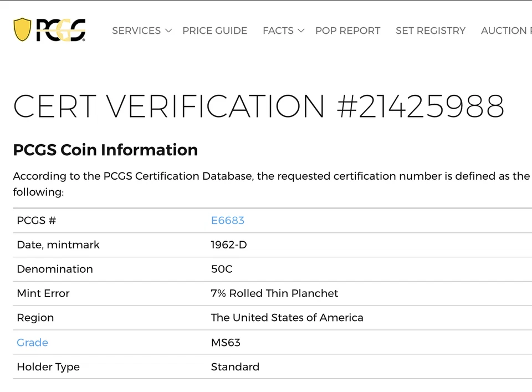The height and width of the screenshot is (392, 532).
Task: Open the Services menu
Action: (x=136, y=30)
